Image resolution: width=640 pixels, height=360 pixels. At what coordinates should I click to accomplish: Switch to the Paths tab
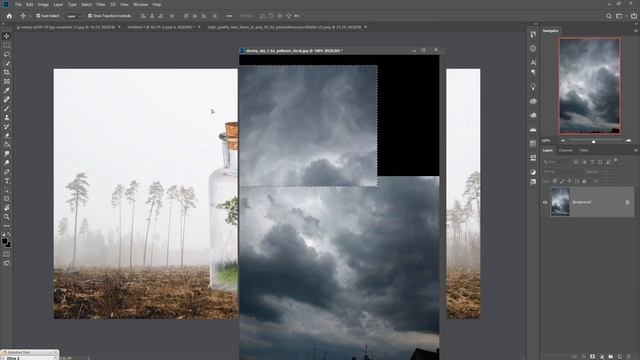[x=584, y=150]
